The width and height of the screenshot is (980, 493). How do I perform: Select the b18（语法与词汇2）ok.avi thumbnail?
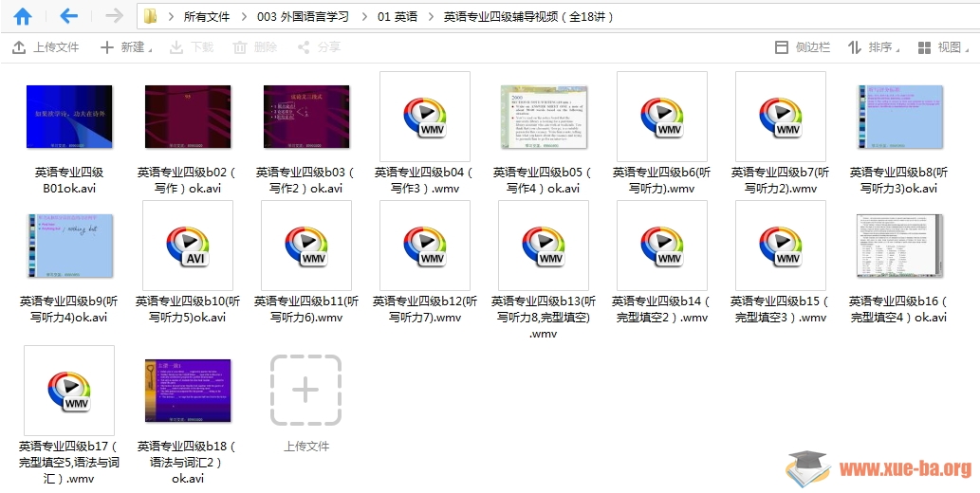(x=188, y=391)
